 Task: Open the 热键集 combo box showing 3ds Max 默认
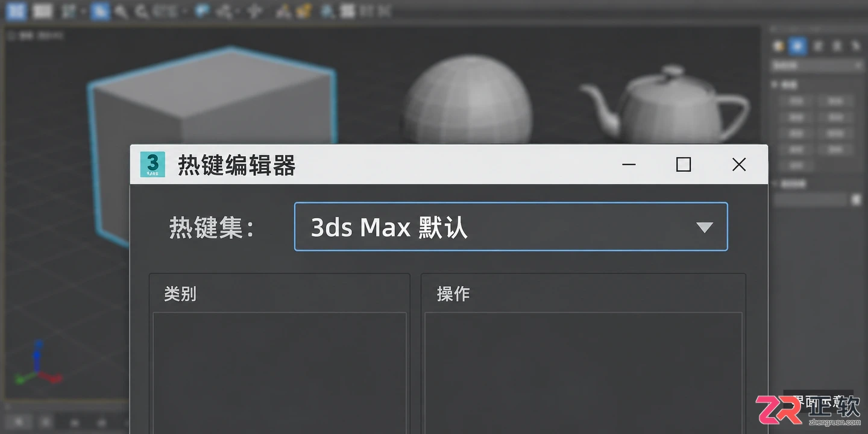511,227
